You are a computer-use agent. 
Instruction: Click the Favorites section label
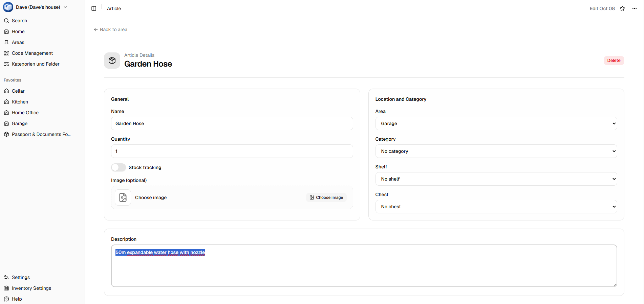(x=13, y=80)
